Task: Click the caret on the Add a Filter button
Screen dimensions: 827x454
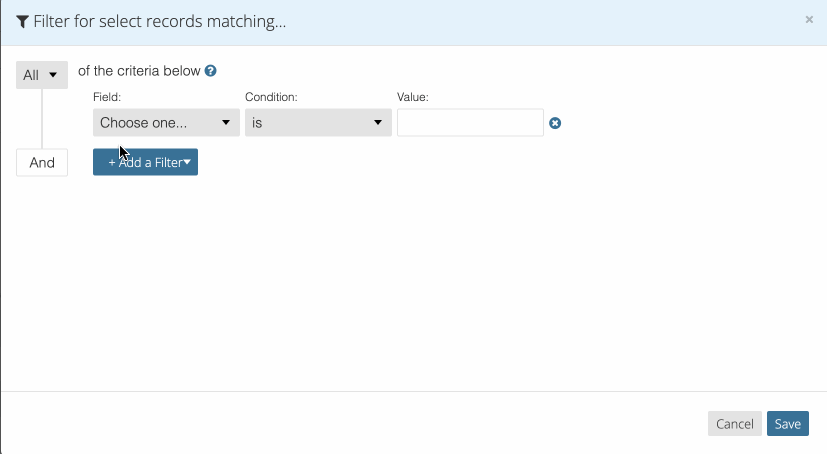Action: pyautogui.click(x=187, y=162)
